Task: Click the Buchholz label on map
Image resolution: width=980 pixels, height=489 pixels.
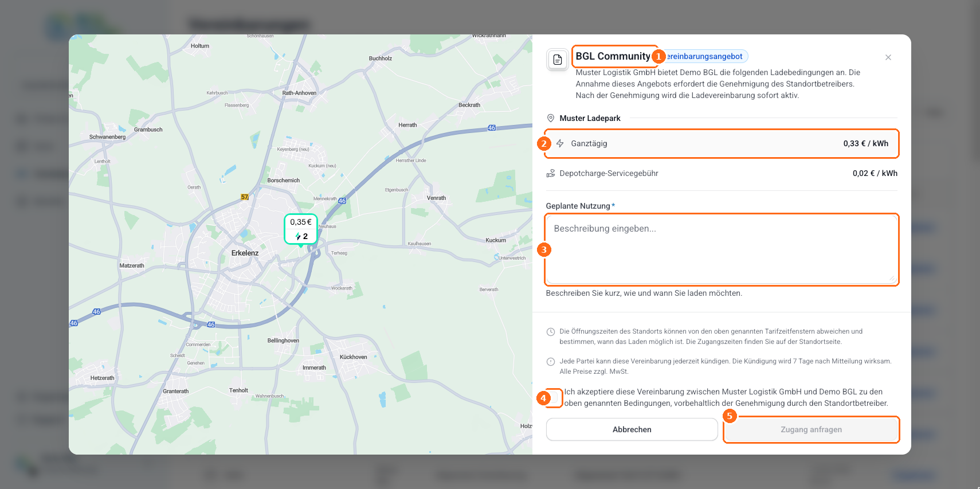Action: (381, 58)
